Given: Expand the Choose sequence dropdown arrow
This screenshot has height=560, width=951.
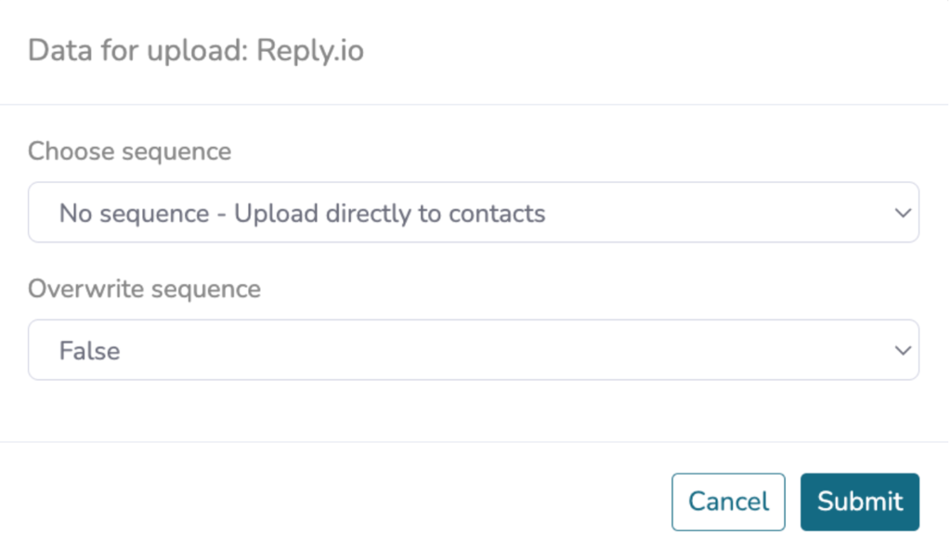Looking at the screenshot, I should point(903,213).
